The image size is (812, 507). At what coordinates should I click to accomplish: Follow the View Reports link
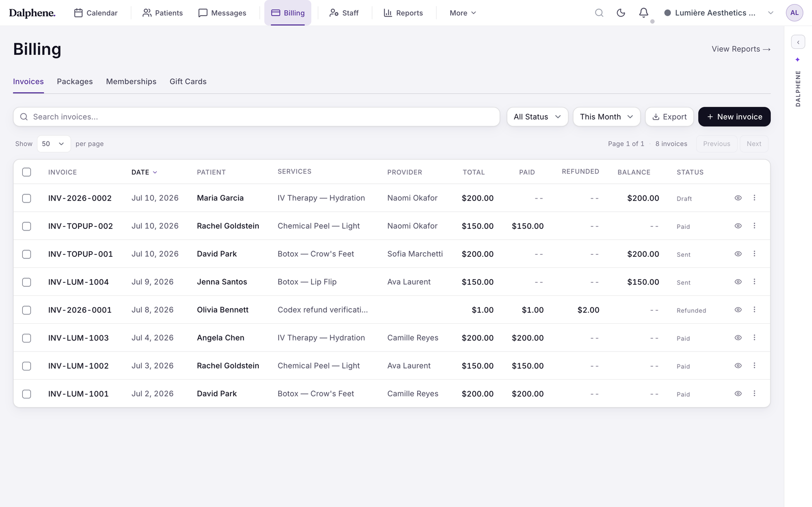(x=741, y=49)
